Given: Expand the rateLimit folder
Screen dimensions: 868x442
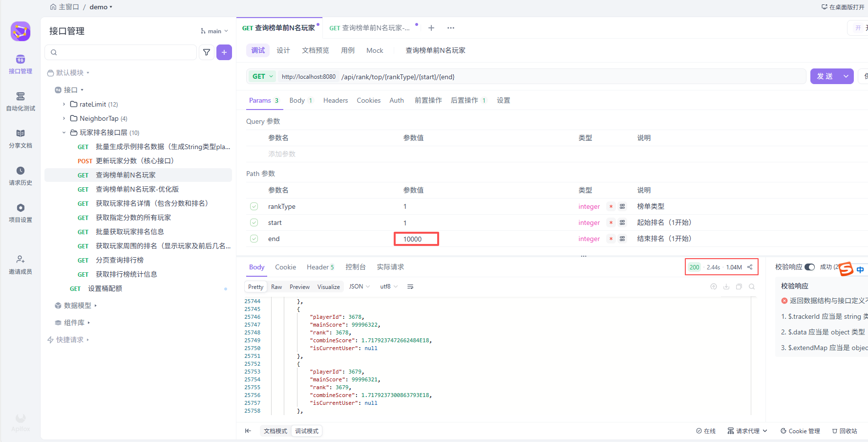Looking at the screenshot, I should 64,104.
